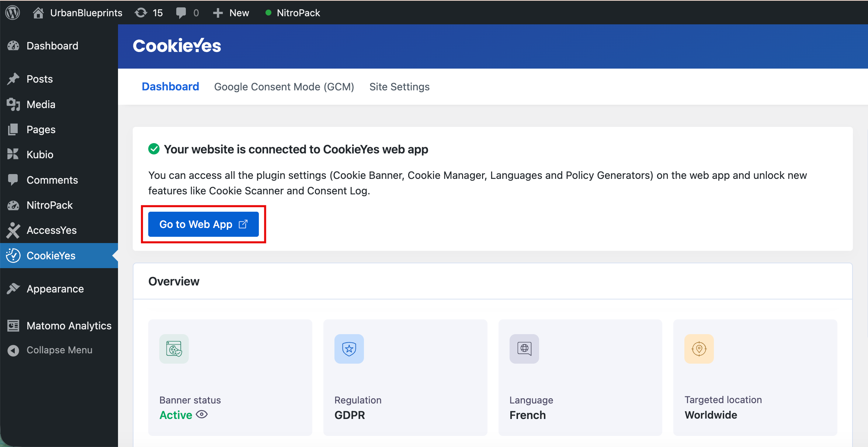The image size is (868, 447).
Task: Go to Appearance in the sidebar
Action: 55,289
